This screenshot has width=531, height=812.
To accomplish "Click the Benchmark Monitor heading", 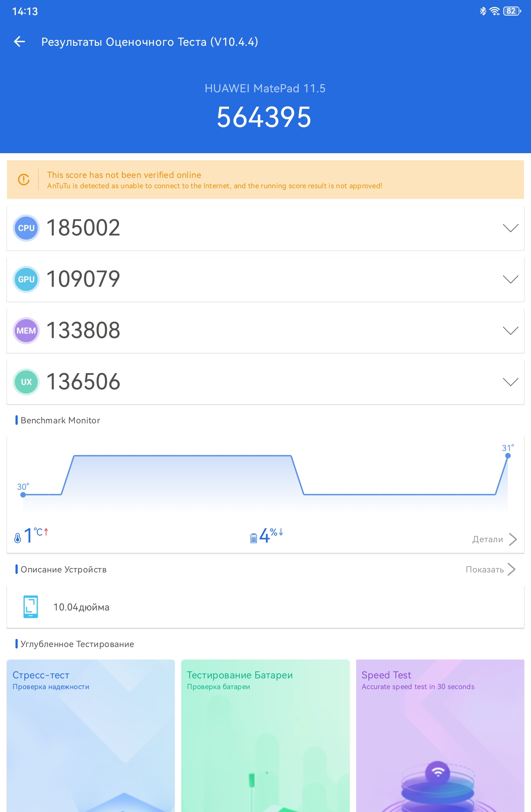I will [x=60, y=420].
